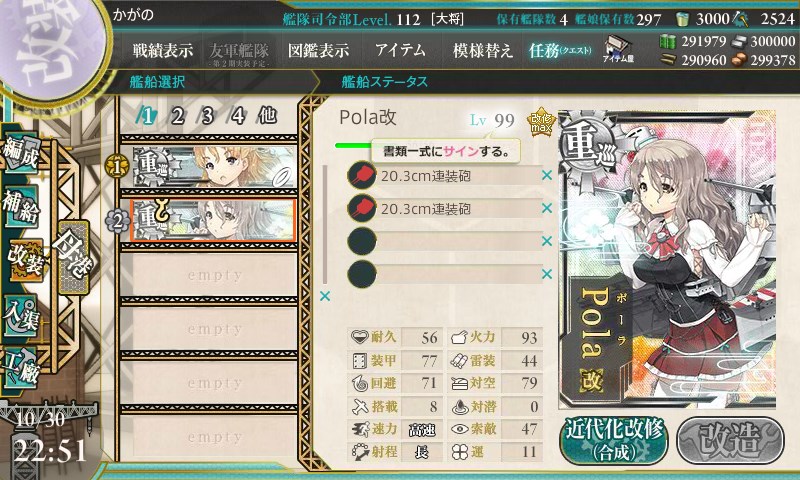Open the 他 other ships tab
800x480 pixels.
pyautogui.click(x=267, y=116)
